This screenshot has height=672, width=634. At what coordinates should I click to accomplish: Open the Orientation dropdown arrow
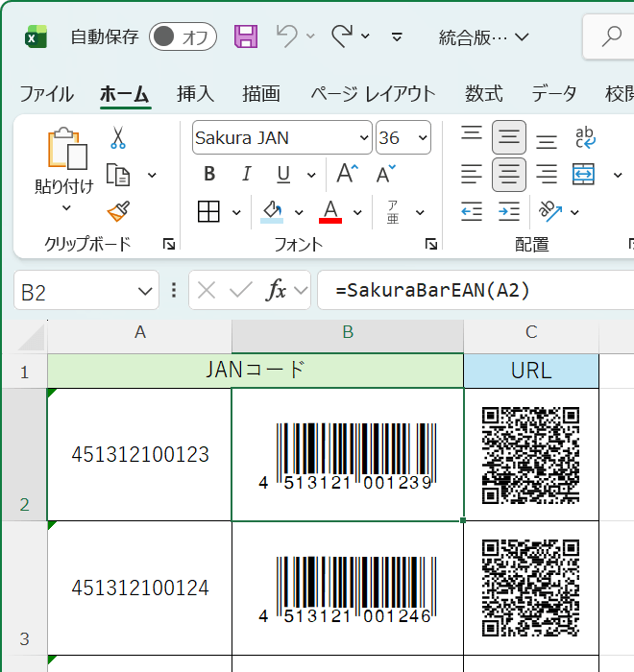(x=574, y=212)
